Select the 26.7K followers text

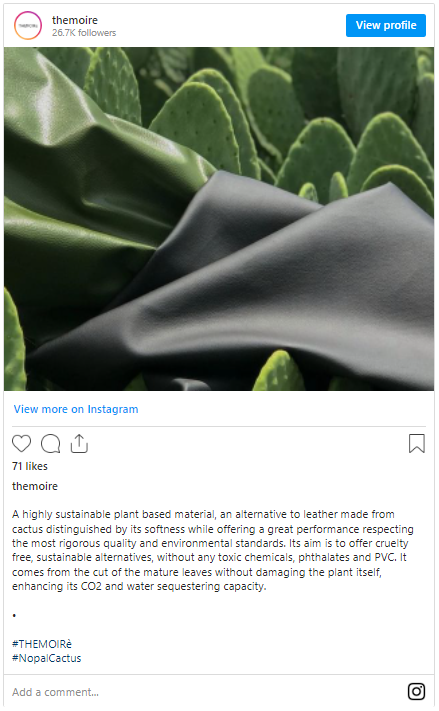84,33
